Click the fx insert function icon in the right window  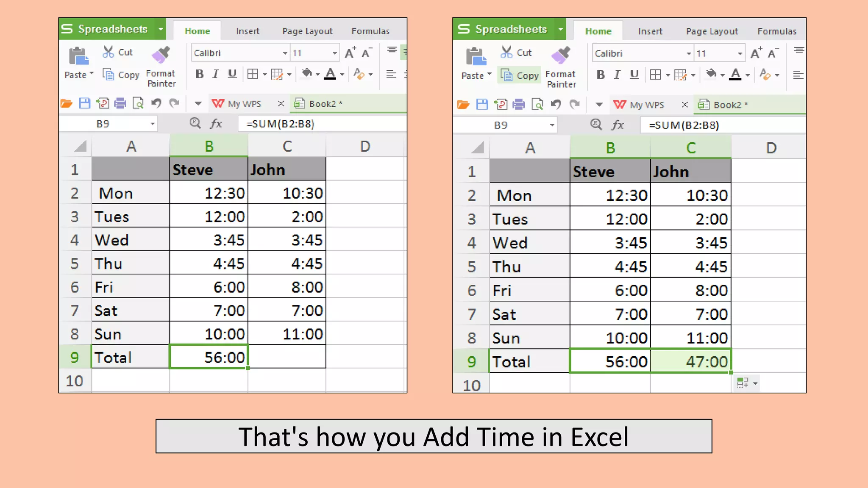tap(618, 125)
